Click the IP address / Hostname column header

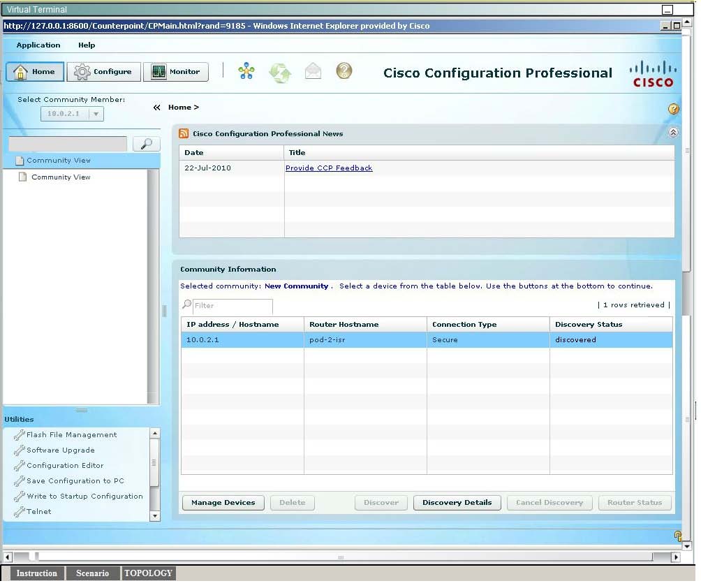pyautogui.click(x=242, y=324)
